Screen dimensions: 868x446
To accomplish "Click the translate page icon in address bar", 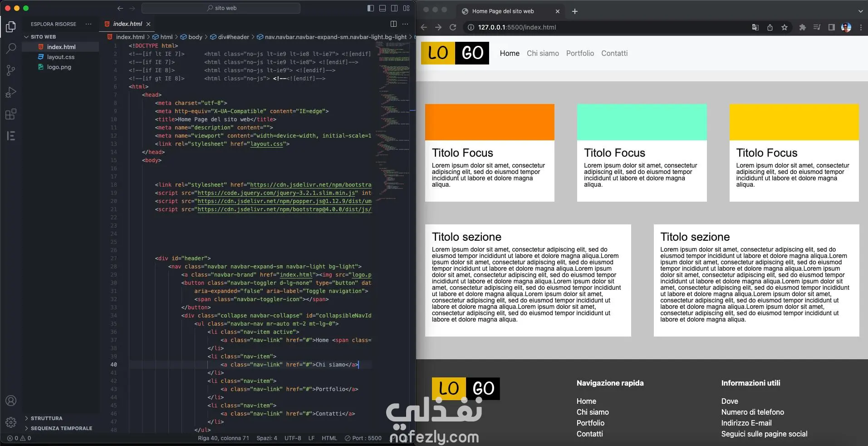I will (x=755, y=27).
